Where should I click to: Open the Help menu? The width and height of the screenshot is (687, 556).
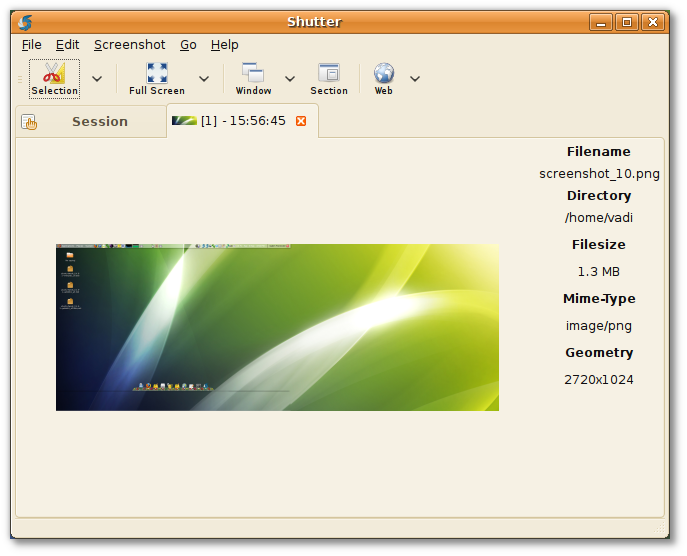(224, 45)
